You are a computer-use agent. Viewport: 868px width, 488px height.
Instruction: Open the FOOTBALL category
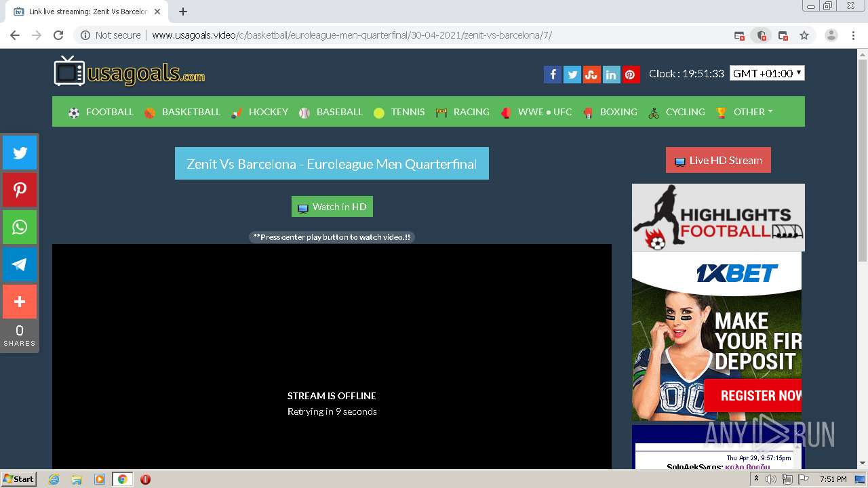pos(101,112)
